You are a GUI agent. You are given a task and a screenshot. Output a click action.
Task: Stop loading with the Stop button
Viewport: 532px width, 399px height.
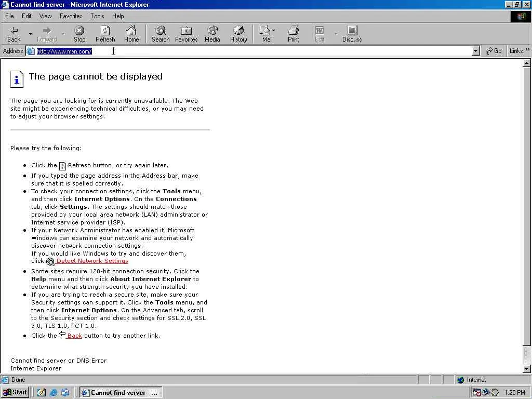click(x=79, y=34)
